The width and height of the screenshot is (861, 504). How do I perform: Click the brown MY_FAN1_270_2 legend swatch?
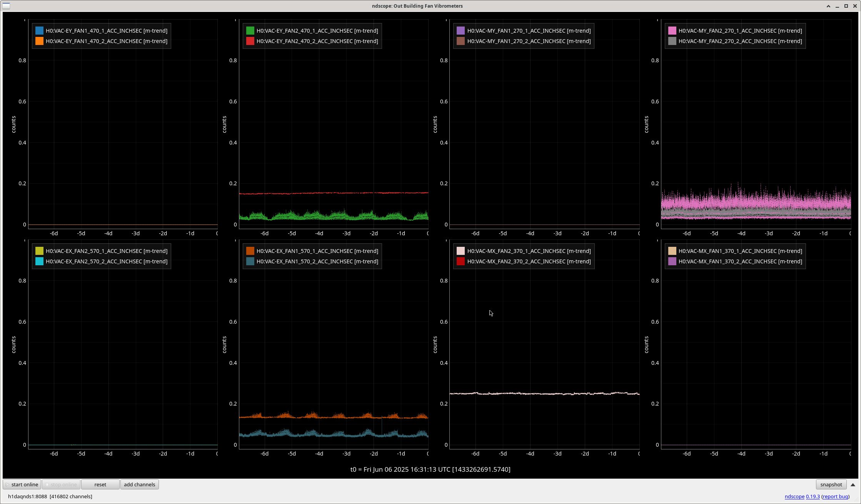click(x=461, y=41)
